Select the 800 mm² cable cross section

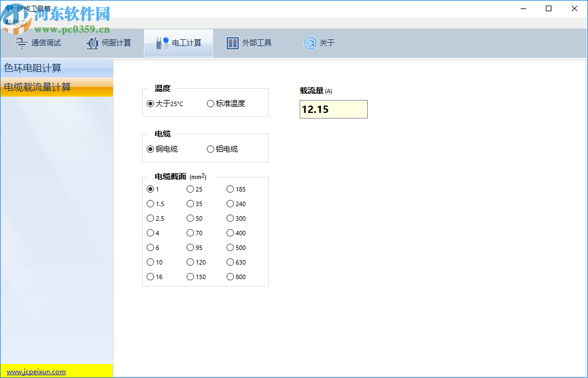coord(230,276)
